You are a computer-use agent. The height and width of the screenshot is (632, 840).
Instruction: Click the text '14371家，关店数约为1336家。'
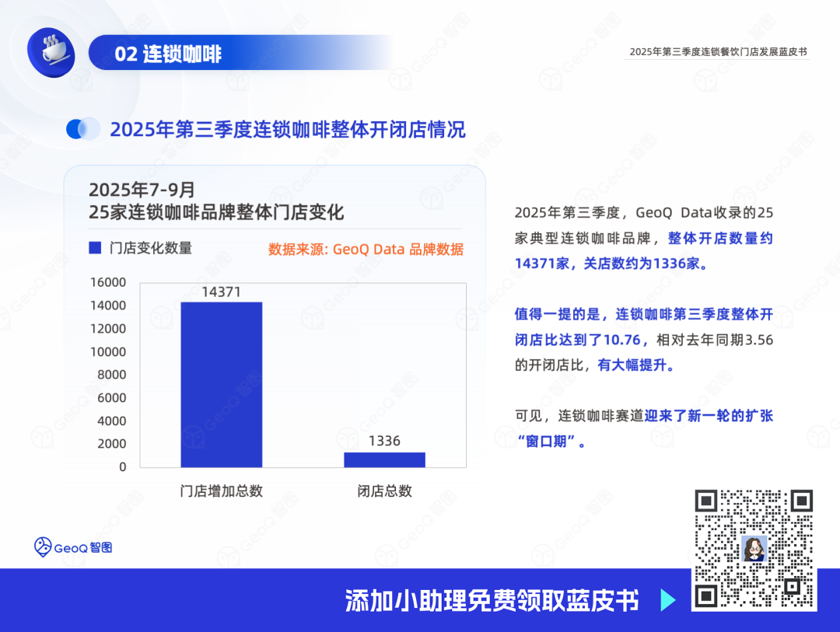[611, 264]
